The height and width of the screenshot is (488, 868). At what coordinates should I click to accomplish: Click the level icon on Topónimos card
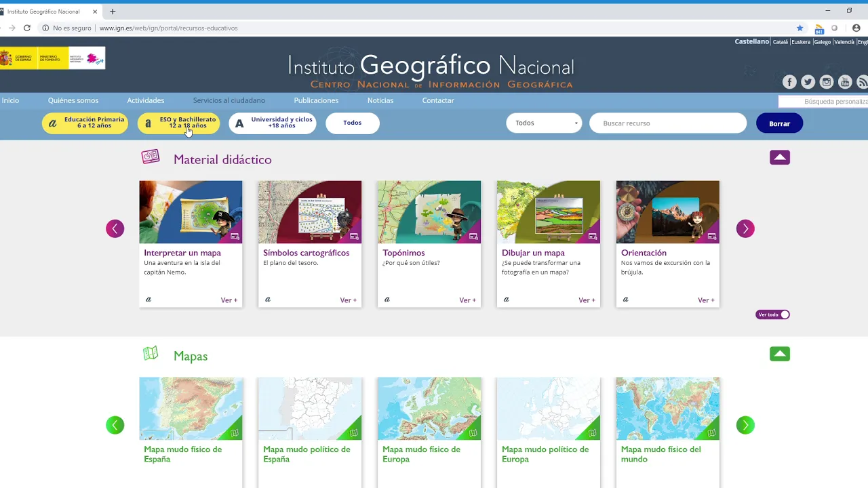click(x=387, y=300)
